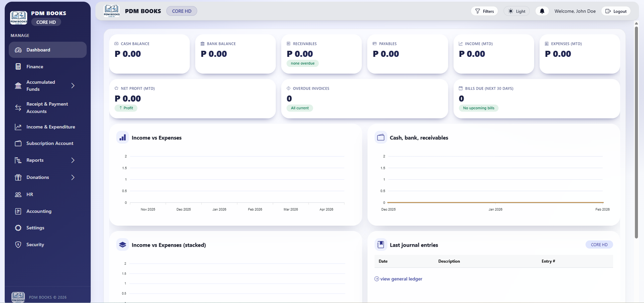Click the CORE HD badge in sidebar
Screen dimensions: 644x303
(x=46, y=22)
